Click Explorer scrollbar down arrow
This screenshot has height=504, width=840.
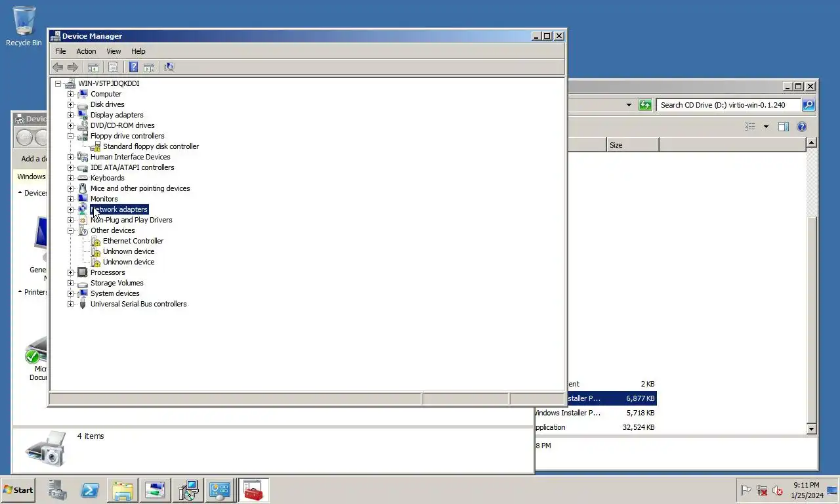(x=811, y=429)
